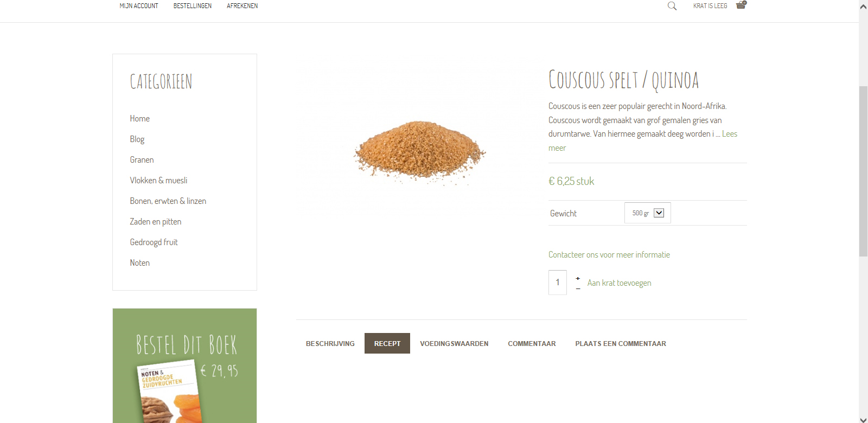Open the Gewicht 500 gr dropdown
The image size is (868, 423).
(x=648, y=213)
